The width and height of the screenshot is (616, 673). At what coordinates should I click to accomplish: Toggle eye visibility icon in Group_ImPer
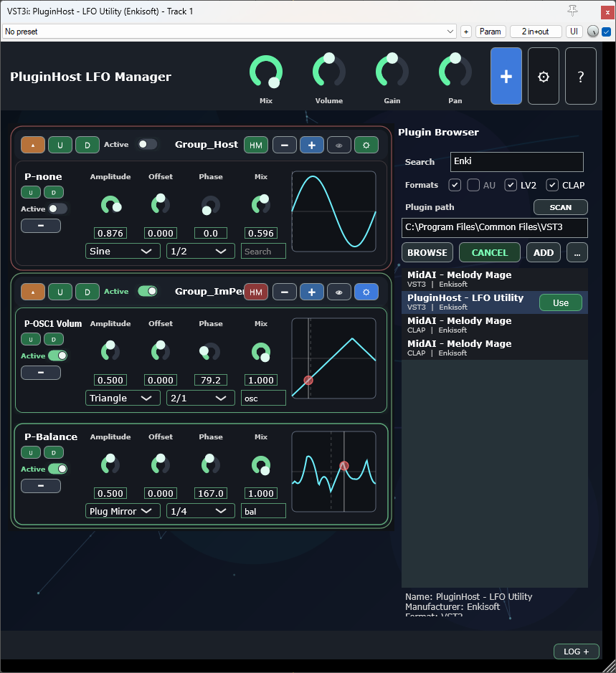point(339,292)
